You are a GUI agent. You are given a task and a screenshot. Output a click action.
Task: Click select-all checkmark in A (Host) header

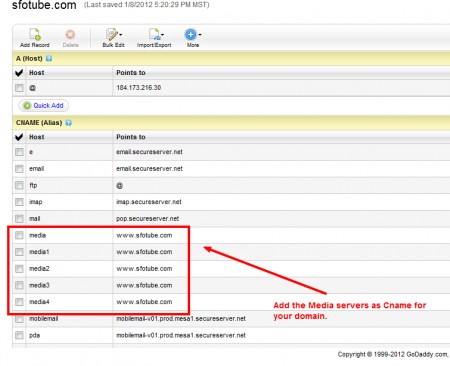[x=19, y=72]
